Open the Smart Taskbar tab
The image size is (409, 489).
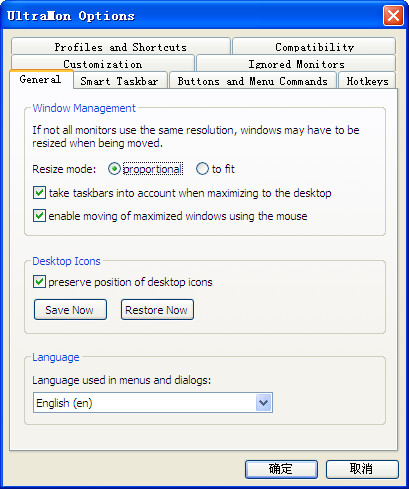[x=120, y=81]
